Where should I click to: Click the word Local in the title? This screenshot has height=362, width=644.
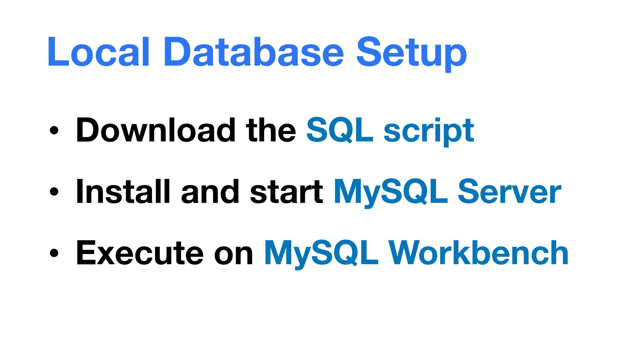(98, 52)
